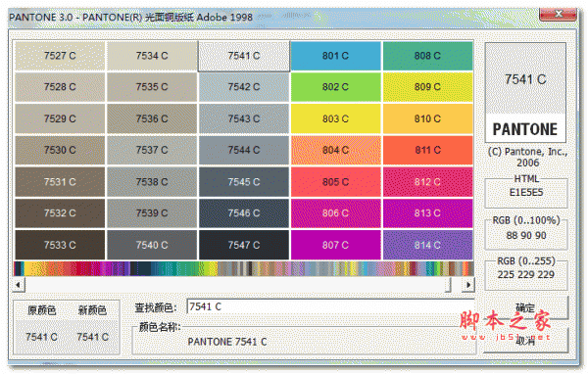Click the large 7541 C PANTONE preview chip
Viewport: 588px width, 374px height.
525,92
